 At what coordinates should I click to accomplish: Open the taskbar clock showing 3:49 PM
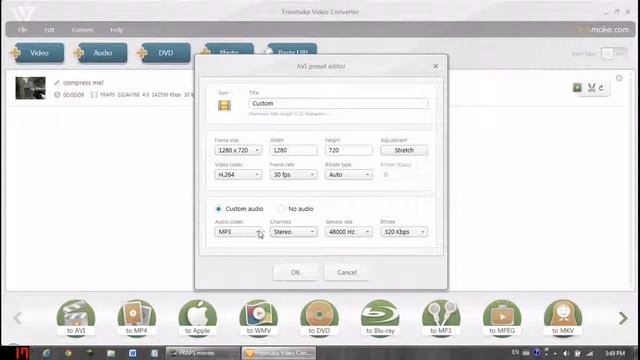(615, 353)
